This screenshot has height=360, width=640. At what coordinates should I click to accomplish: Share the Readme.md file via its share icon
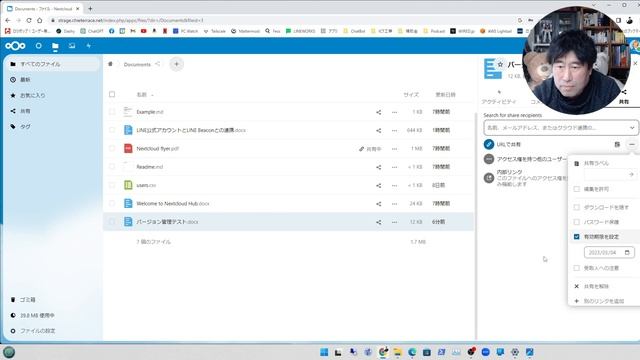coord(378,167)
